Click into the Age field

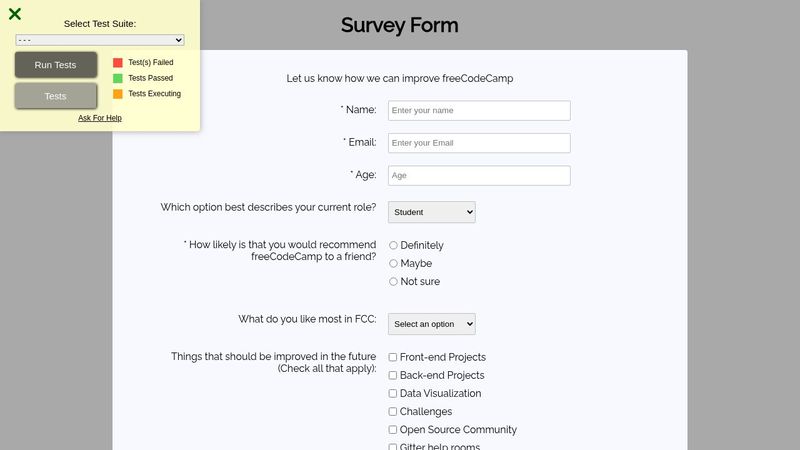click(x=479, y=175)
